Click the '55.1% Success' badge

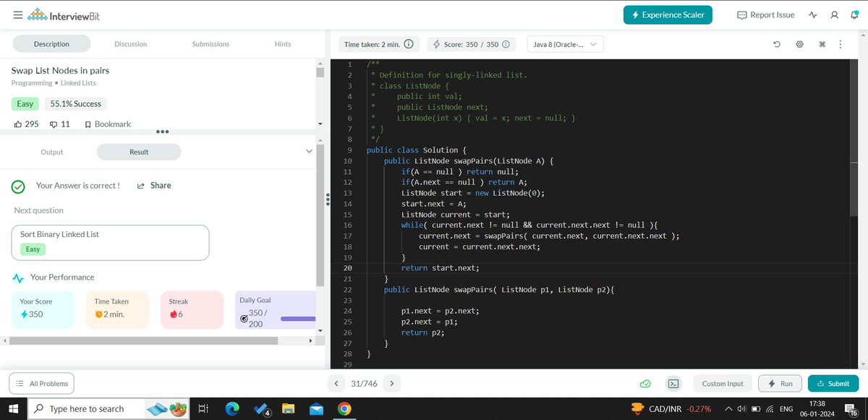pyautogui.click(x=76, y=104)
